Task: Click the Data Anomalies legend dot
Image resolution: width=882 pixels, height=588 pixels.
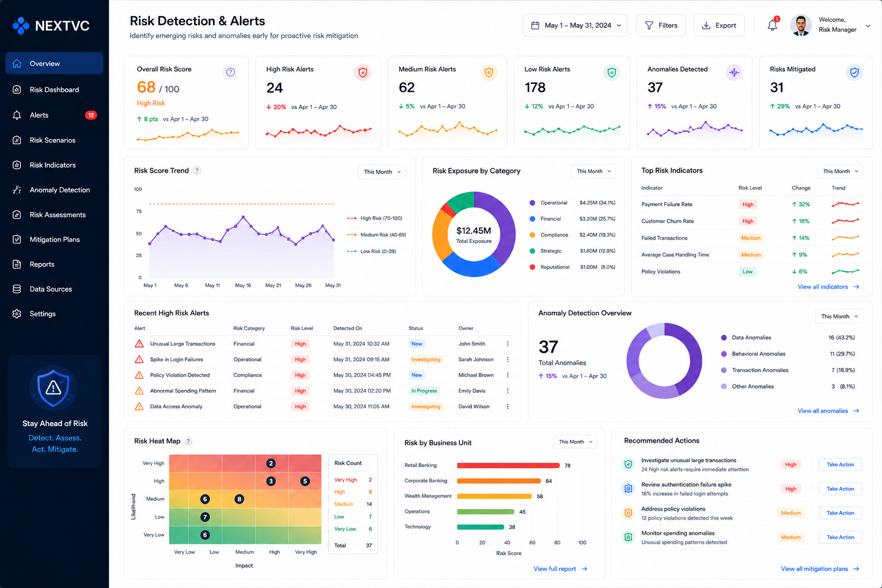Action: [x=724, y=338]
